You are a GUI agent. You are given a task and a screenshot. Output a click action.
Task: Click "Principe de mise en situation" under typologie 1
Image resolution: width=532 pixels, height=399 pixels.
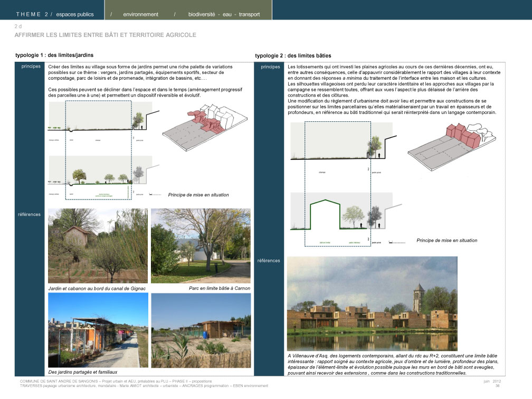click(198, 195)
